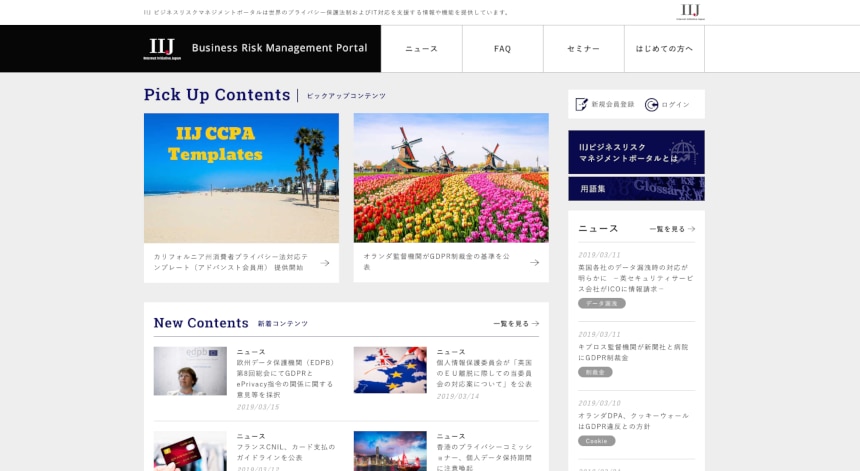The image size is (860, 471).
Task: Open the FAQ menu item
Action: click(x=502, y=49)
